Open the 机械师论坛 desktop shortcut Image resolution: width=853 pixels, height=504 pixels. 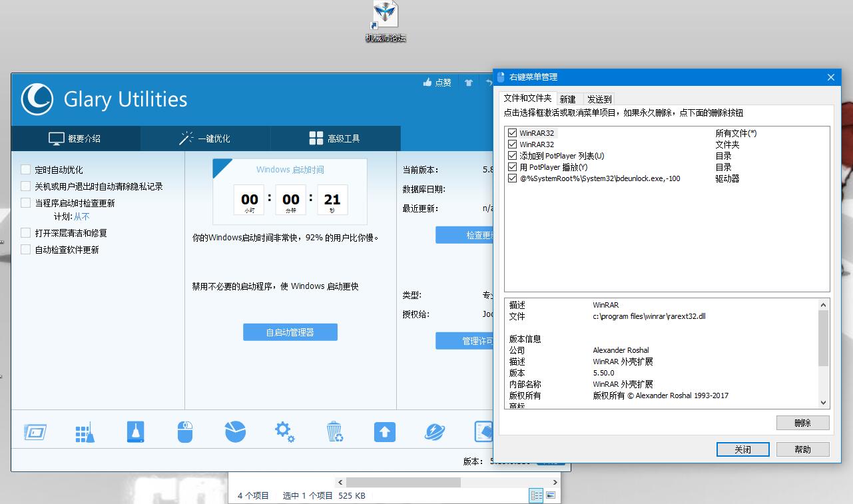[x=386, y=21]
